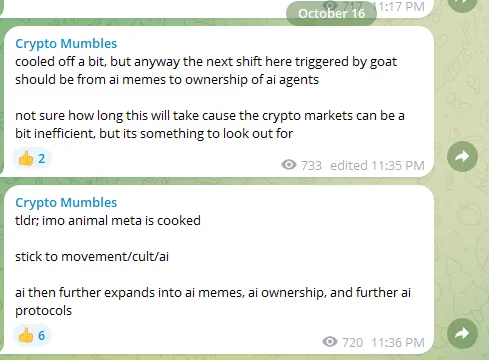Click the eye views icon next to 733
Screen dimensions: 489x360
(289, 165)
